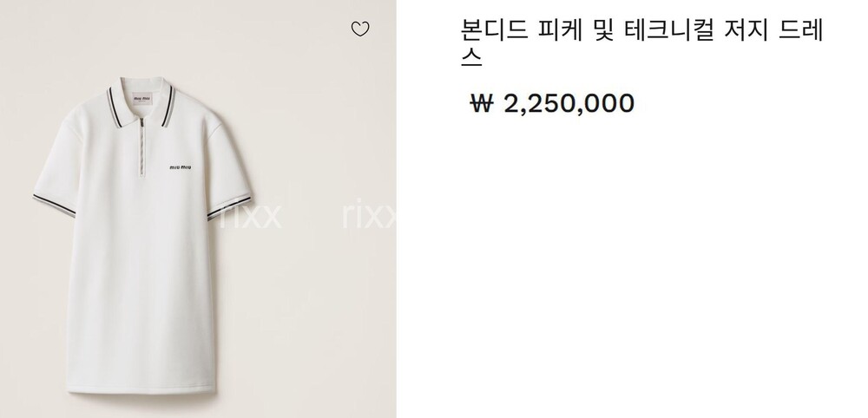The width and height of the screenshot is (868, 418).
Task: Click the right rixx watermark near the image edge
Action: (369, 214)
